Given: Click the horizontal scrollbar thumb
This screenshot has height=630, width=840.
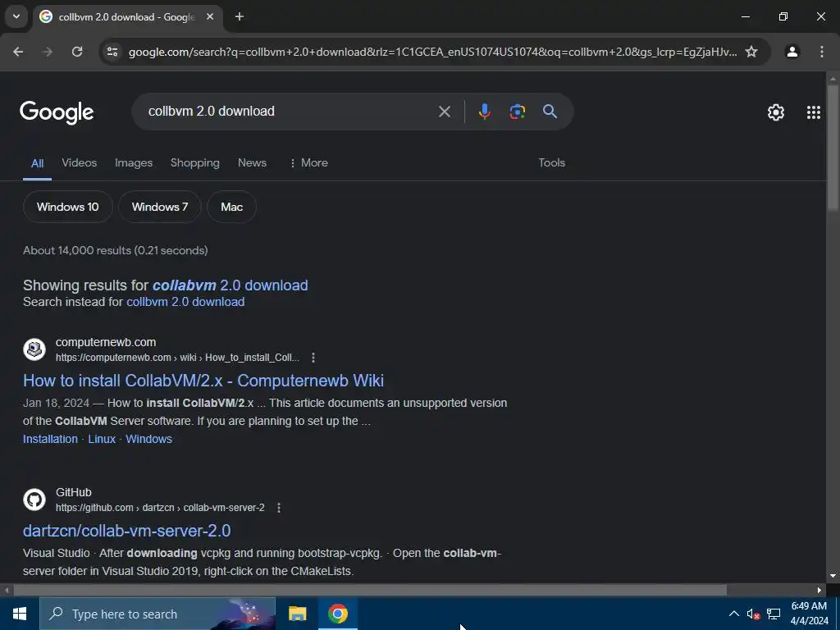Looking at the screenshot, I should 370,590.
